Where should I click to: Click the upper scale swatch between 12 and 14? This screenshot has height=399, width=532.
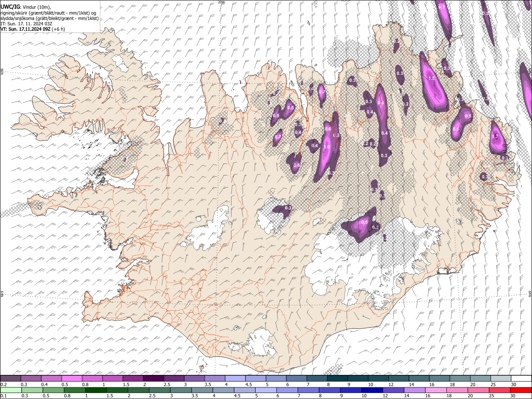click(399, 379)
